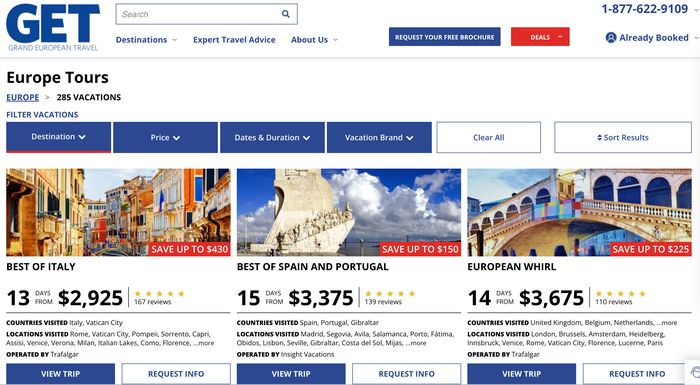The height and width of the screenshot is (385, 700).
Task: Click the Best of Spain and Portugal photo
Action: 349,212
